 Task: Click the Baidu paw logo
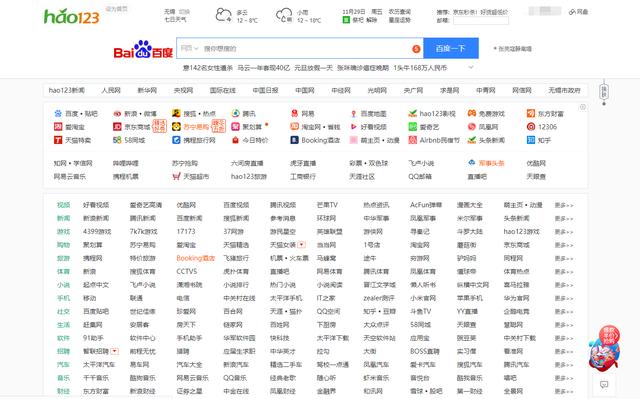[x=143, y=49]
